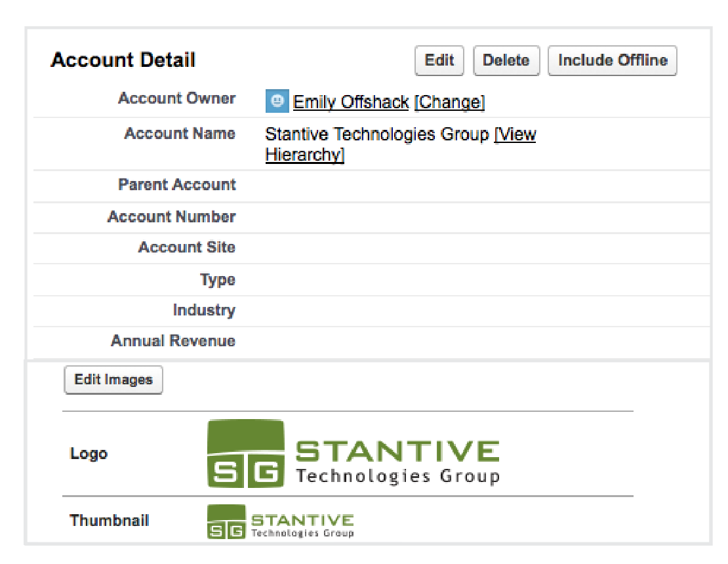Select the small Stantive thumbnail image
728x564 pixels.
pos(280,522)
